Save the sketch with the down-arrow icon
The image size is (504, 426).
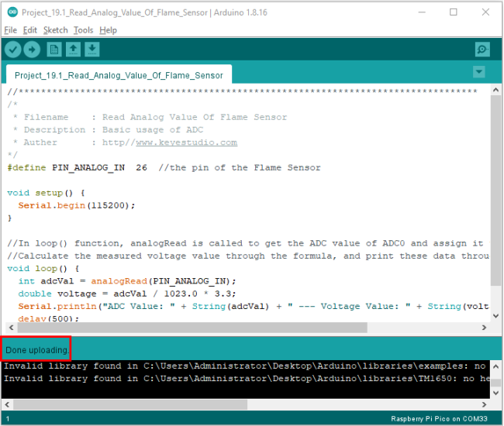[x=92, y=50]
